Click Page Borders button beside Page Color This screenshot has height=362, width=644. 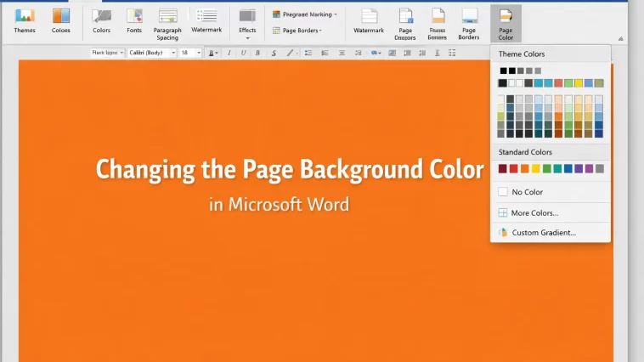coord(469,25)
